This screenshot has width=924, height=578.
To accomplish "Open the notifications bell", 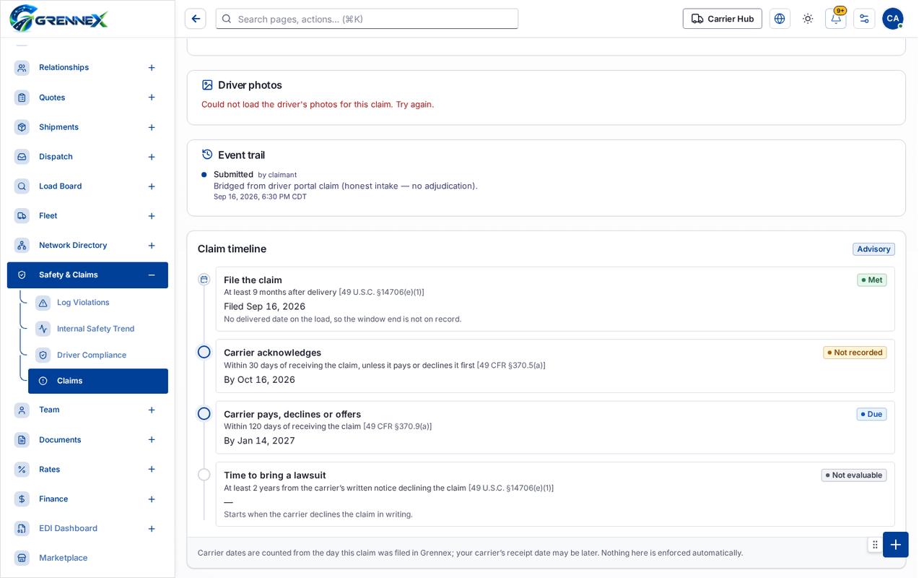I will click(x=836, y=19).
